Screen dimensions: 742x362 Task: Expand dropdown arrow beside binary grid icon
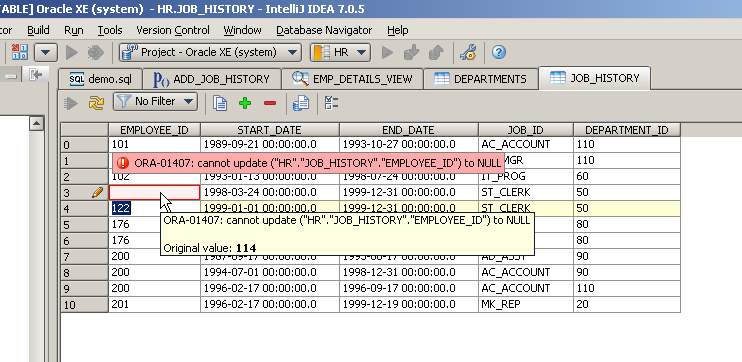[46, 52]
